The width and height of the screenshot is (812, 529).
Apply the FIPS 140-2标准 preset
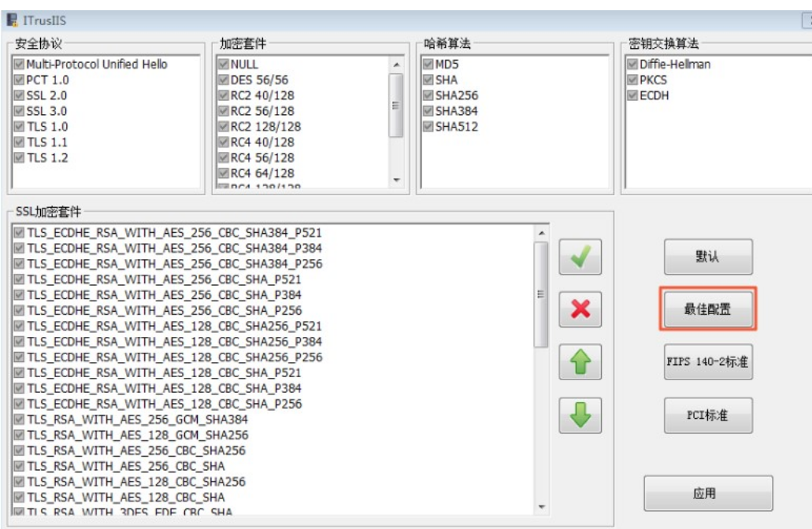[x=707, y=362]
